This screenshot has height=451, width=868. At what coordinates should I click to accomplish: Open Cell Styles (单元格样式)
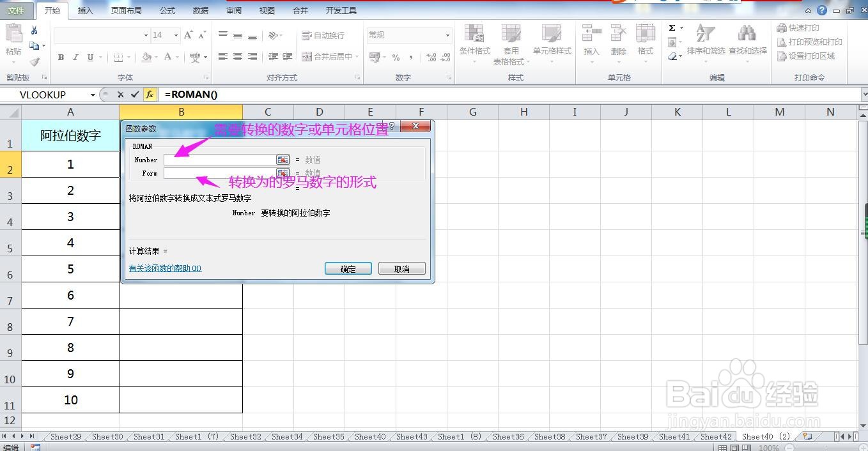pos(552,43)
